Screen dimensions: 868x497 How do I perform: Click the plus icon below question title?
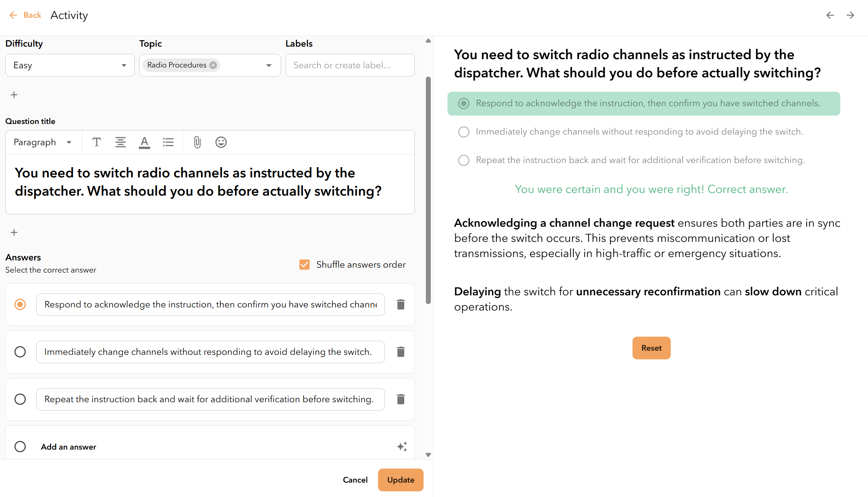(x=14, y=232)
